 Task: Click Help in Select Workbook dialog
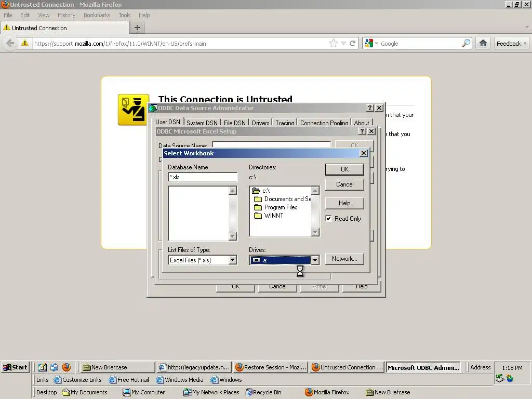(344, 203)
